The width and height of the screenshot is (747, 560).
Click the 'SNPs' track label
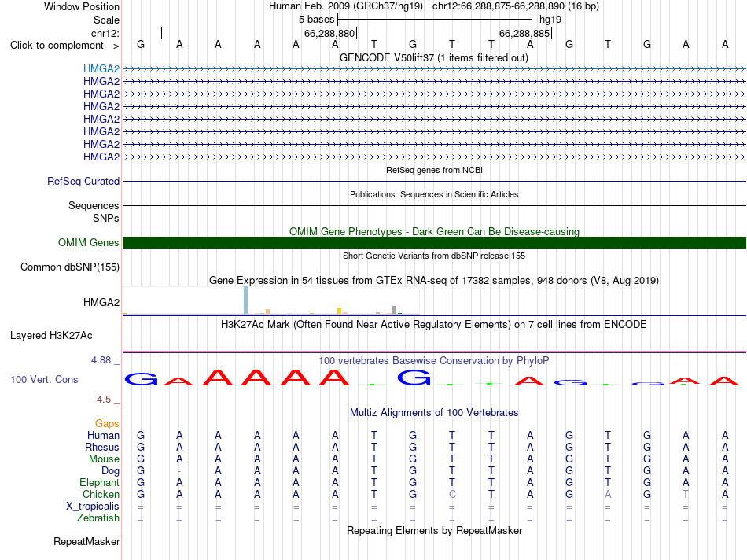(106, 218)
